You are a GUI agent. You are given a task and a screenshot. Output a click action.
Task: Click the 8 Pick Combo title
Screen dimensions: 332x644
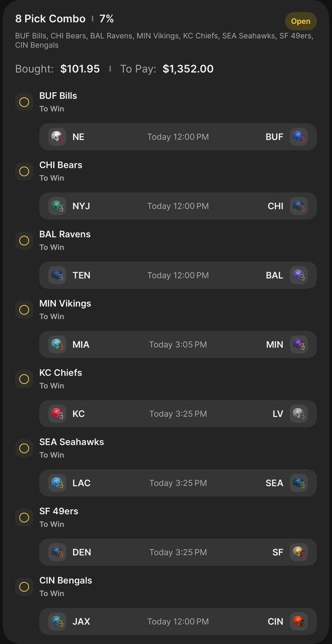pyautogui.click(x=50, y=19)
